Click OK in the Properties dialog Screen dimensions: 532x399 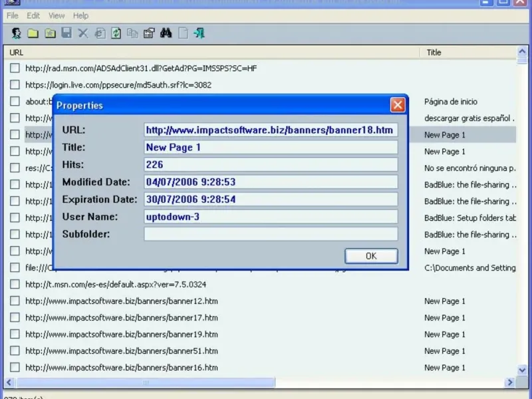click(x=371, y=256)
